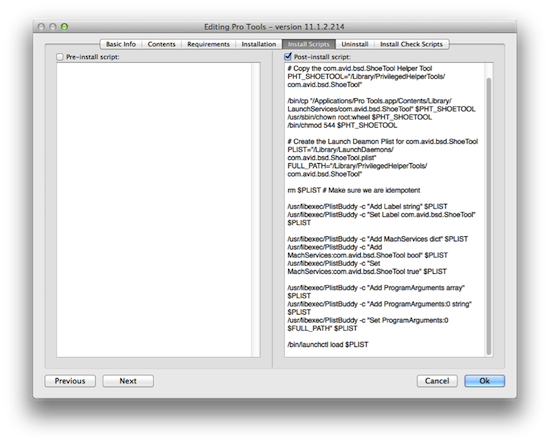550x444 pixels.
Task: Click the Previous button
Action: point(70,381)
